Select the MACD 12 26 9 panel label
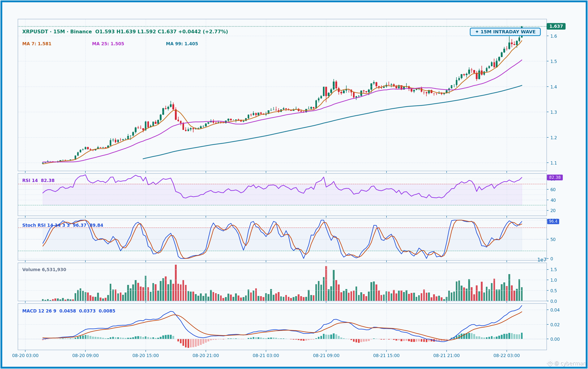Screen dimensions: 588x369 tap(69, 311)
